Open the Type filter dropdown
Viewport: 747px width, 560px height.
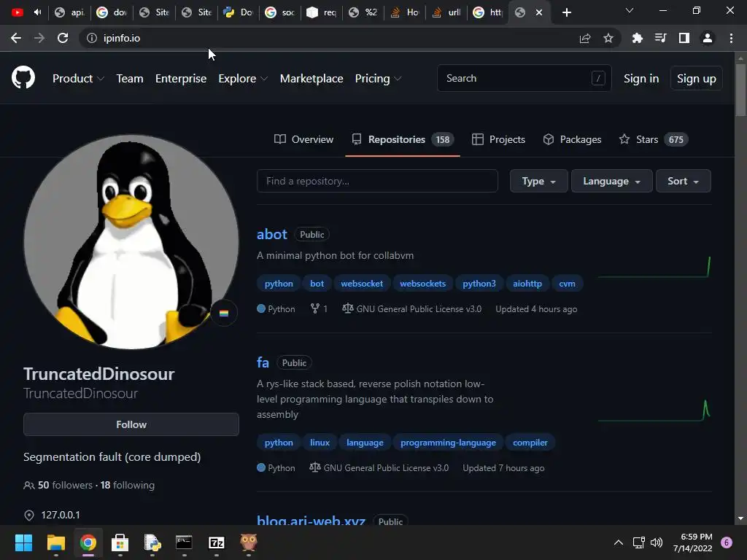tap(539, 181)
